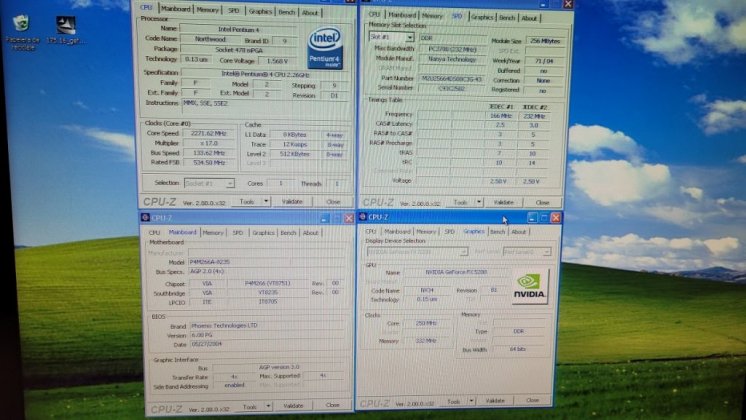The image size is (746, 420).
Task: Select CPU tab in SPD window
Action: click(x=374, y=15)
